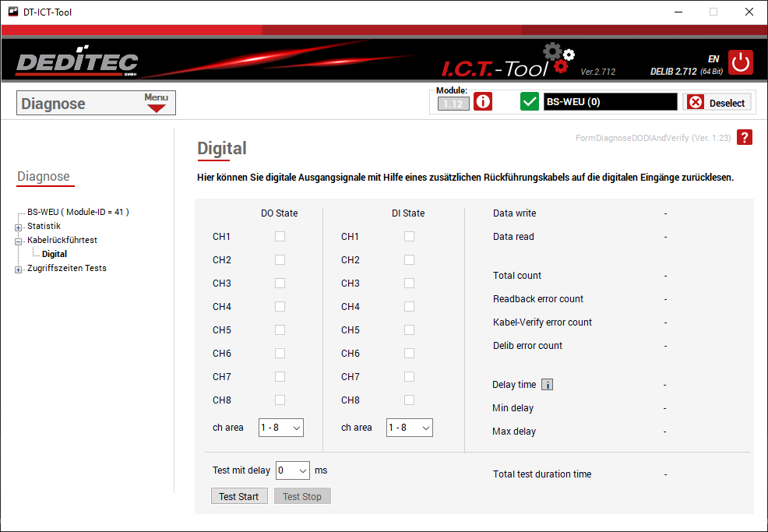Open the Test mit delay dropdown
768x532 pixels.
(293, 470)
